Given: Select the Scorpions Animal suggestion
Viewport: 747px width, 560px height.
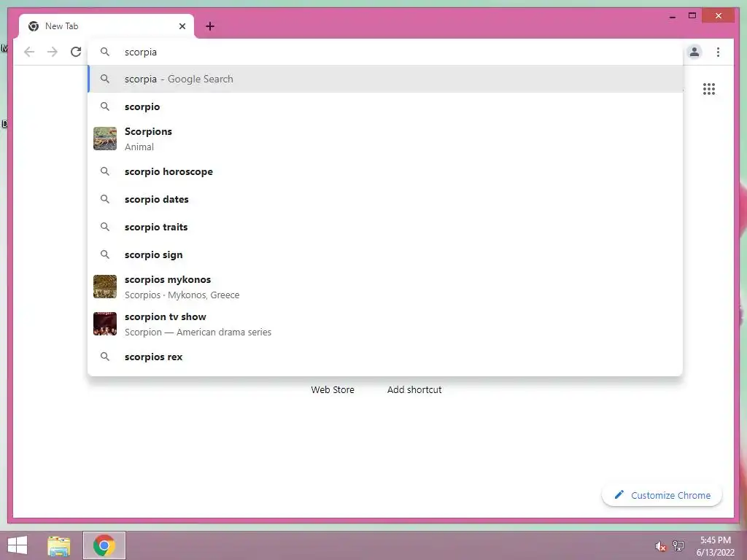Looking at the screenshot, I should click(x=386, y=139).
